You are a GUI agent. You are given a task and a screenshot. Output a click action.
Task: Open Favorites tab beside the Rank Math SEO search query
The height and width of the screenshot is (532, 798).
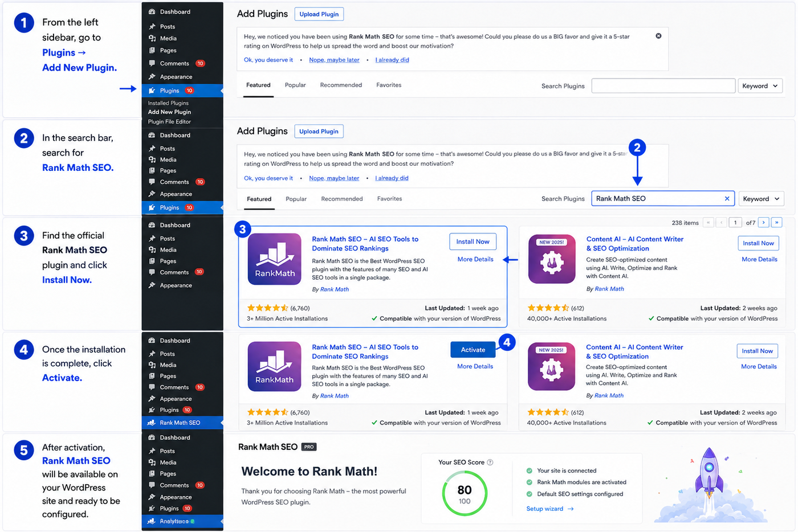pyautogui.click(x=389, y=199)
